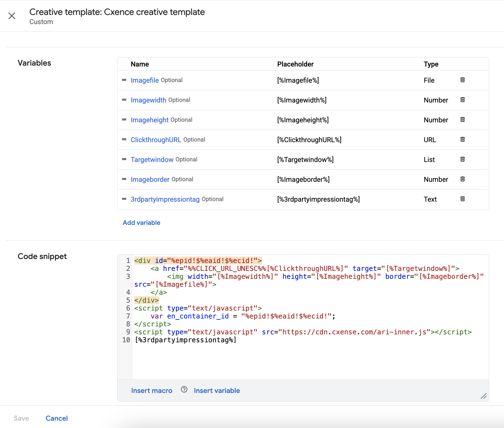The image size is (504, 428).
Task: Open the Imageborder variable
Action: point(150,179)
